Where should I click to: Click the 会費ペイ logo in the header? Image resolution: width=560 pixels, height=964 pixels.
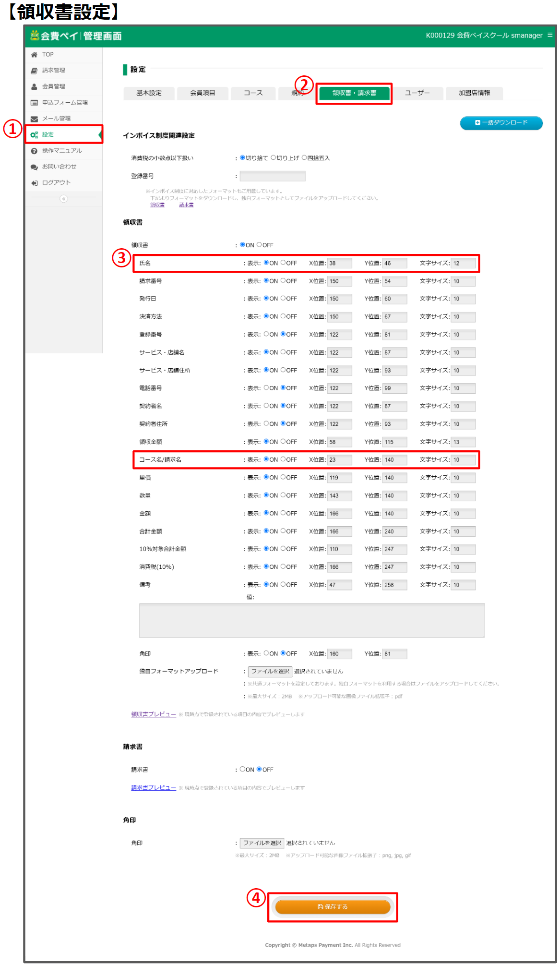(76, 36)
